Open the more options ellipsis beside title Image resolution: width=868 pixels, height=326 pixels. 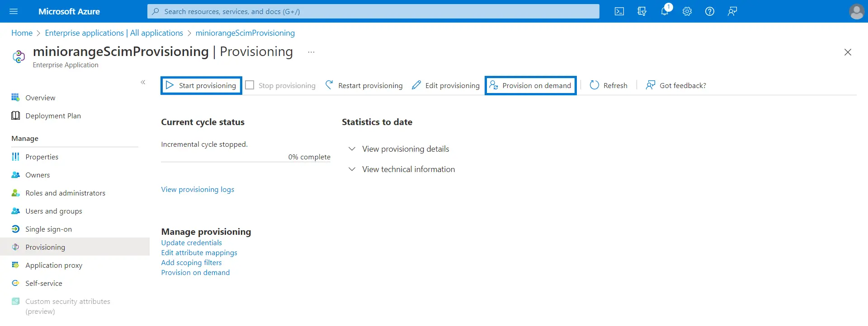click(311, 52)
